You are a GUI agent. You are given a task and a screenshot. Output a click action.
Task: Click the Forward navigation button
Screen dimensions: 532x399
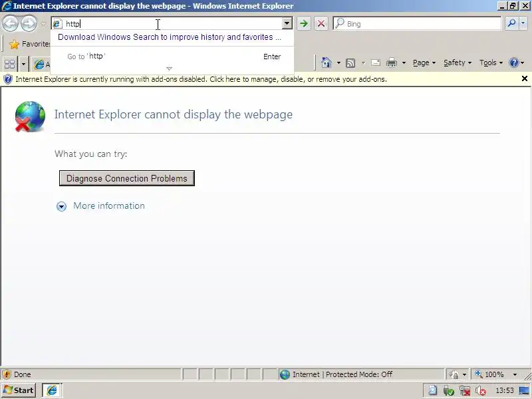click(29, 24)
